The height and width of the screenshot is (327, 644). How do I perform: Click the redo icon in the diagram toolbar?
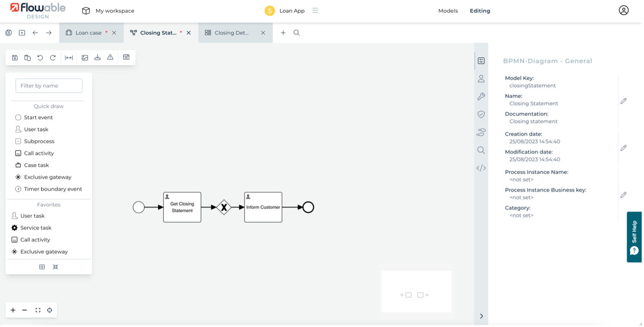click(x=53, y=58)
